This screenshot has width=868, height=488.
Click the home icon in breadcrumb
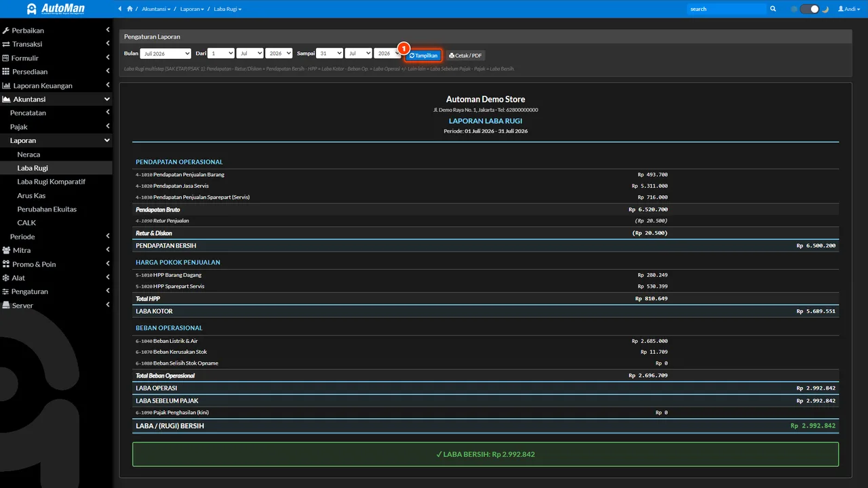pos(130,9)
